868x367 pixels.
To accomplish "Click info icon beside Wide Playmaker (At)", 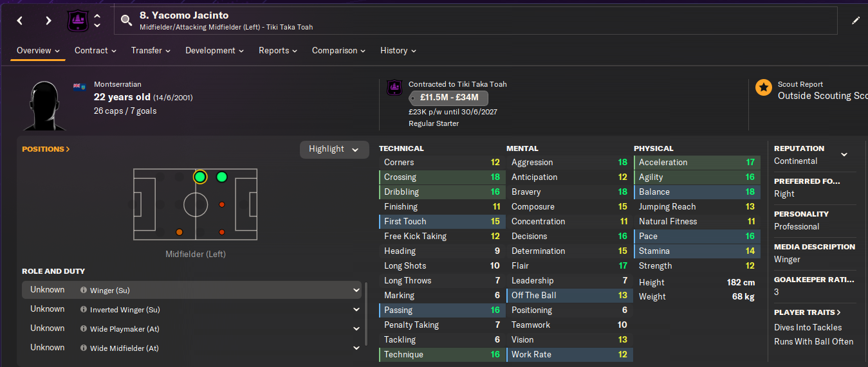I will tap(84, 329).
